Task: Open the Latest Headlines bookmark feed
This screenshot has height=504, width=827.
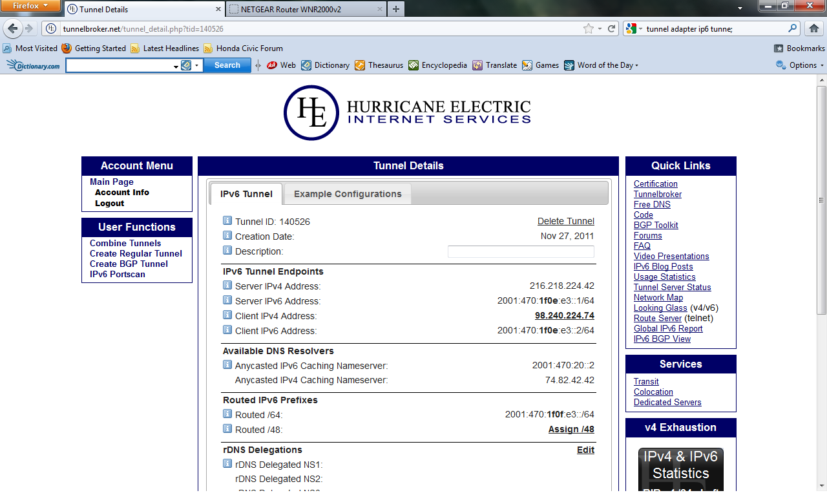Action: coord(165,48)
